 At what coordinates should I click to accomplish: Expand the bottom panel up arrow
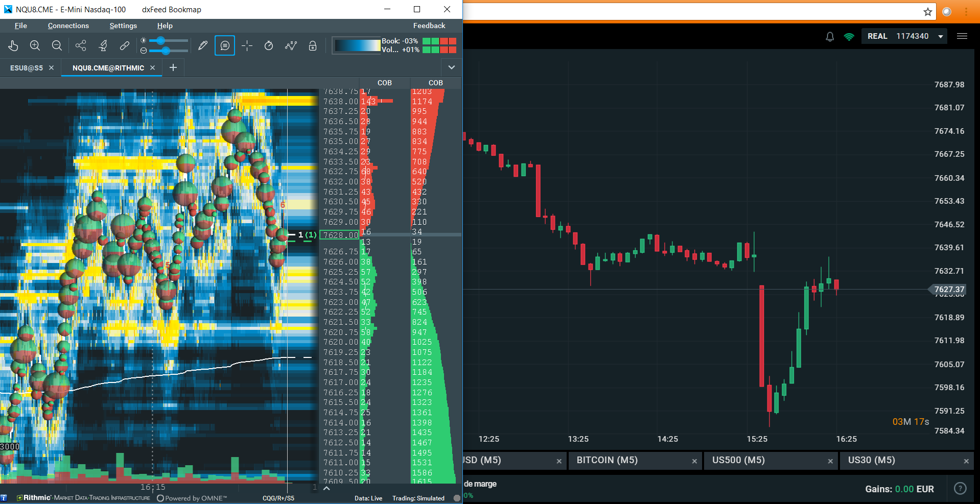pyautogui.click(x=326, y=488)
